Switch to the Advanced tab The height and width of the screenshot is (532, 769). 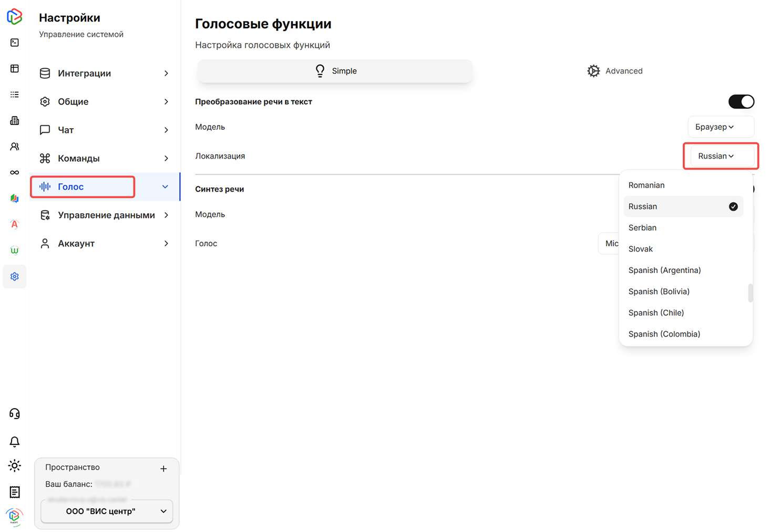click(614, 71)
